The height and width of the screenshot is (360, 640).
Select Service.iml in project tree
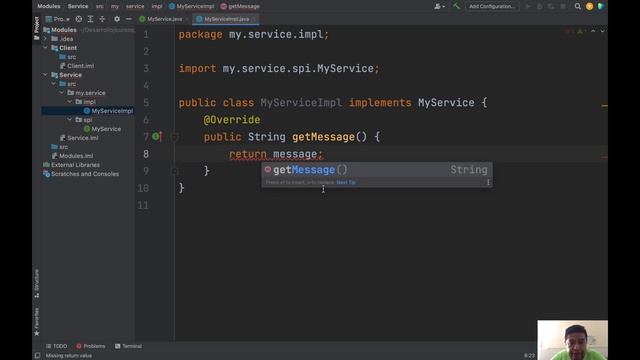[82, 138]
